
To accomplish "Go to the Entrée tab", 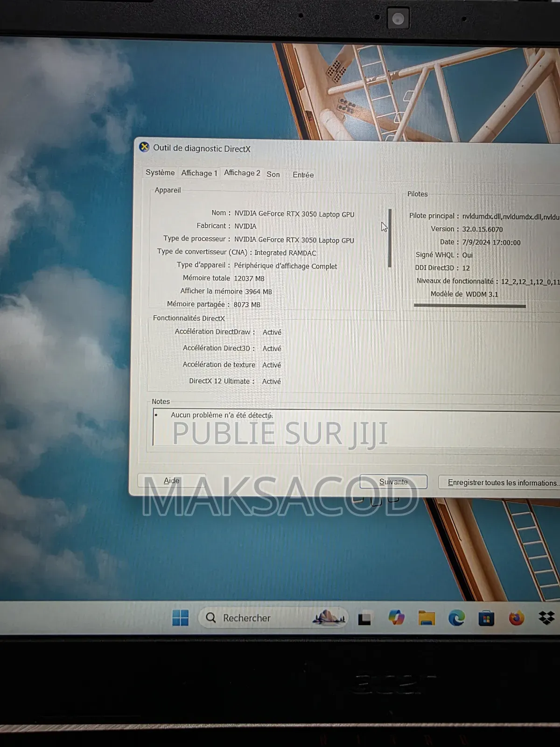I will tap(303, 175).
